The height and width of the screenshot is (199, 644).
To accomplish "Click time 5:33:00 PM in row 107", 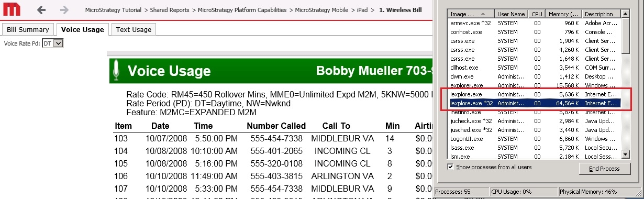I will click(x=216, y=189).
